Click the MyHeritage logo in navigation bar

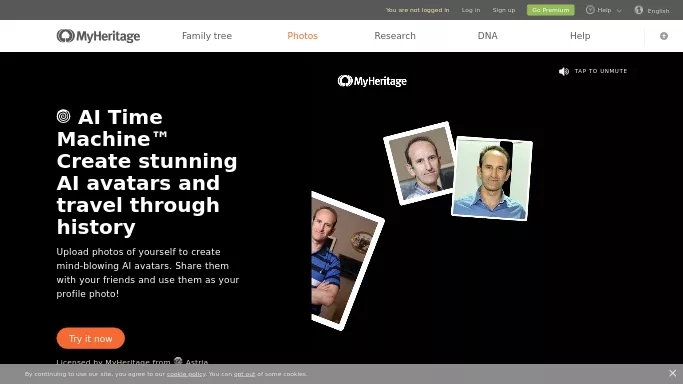pyautogui.click(x=98, y=36)
